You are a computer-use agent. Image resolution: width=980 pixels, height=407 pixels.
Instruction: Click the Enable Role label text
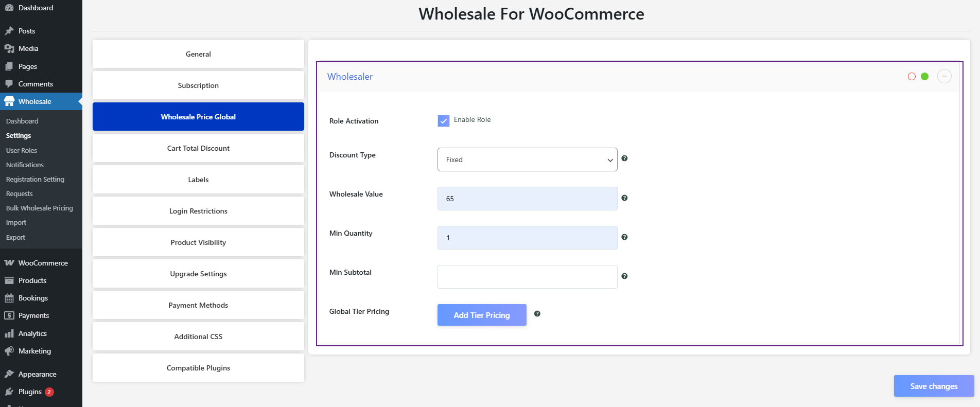pos(472,119)
